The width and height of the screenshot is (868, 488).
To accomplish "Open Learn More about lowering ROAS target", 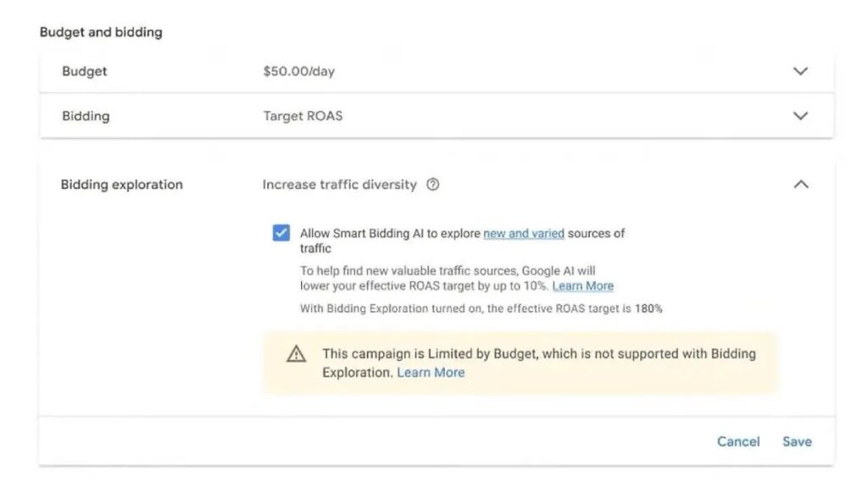I will click(x=583, y=286).
